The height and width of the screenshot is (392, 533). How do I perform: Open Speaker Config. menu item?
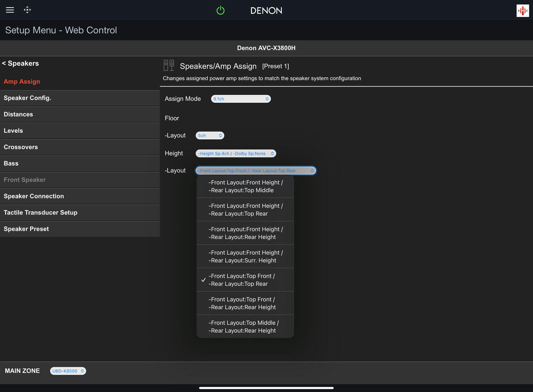pyautogui.click(x=80, y=98)
